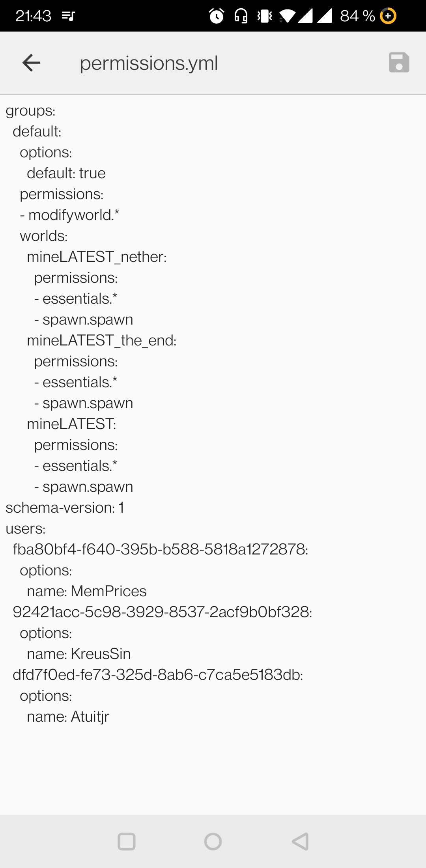Place cursor on 'name: Atuitjr' line
The height and width of the screenshot is (868, 426).
pos(68,717)
